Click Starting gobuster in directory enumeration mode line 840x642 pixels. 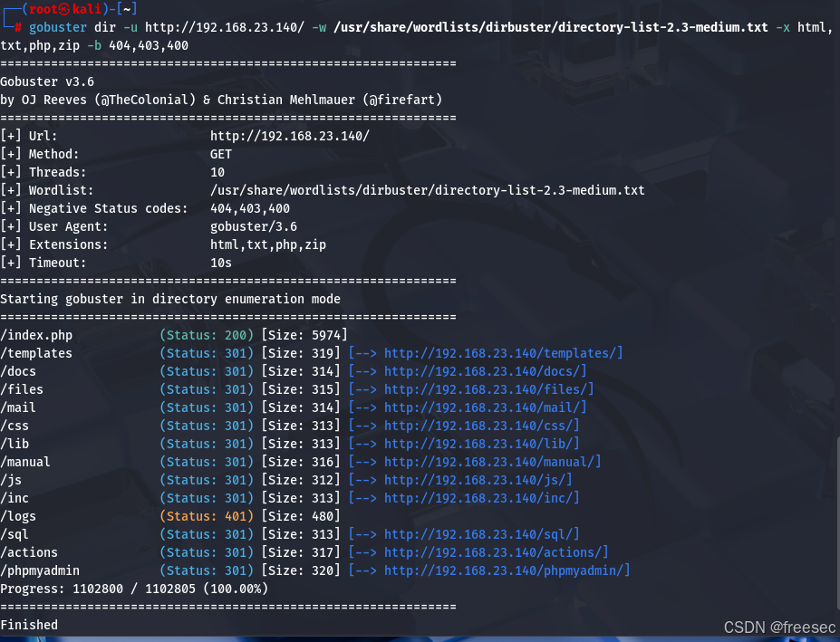tap(170, 300)
